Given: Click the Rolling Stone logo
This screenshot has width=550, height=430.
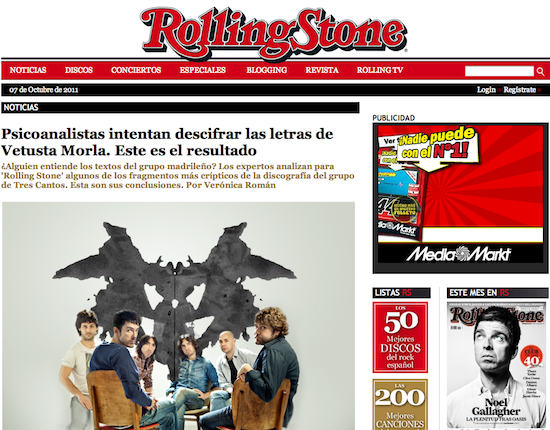Looking at the screenshot, I should 274,33.
